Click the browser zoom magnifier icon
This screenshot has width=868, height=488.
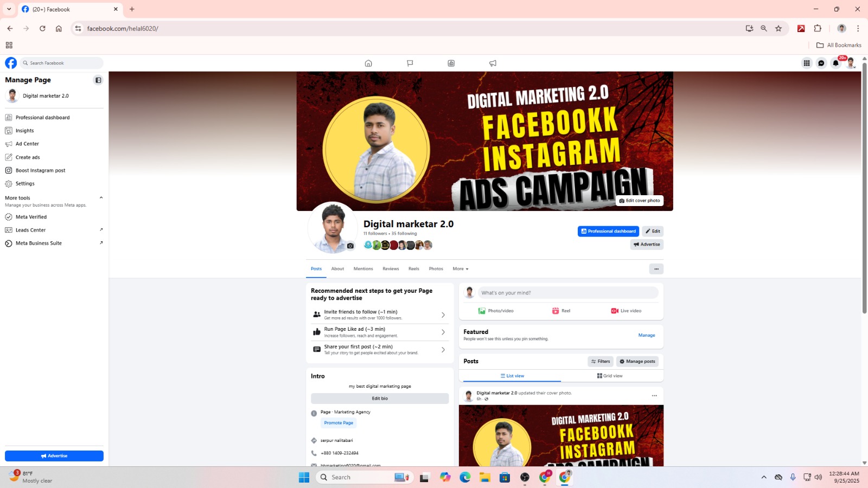click(764, 28)
